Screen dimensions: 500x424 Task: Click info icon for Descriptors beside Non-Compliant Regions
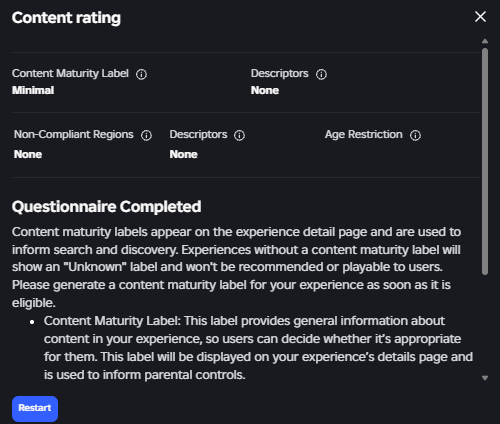tap(239, 135)
